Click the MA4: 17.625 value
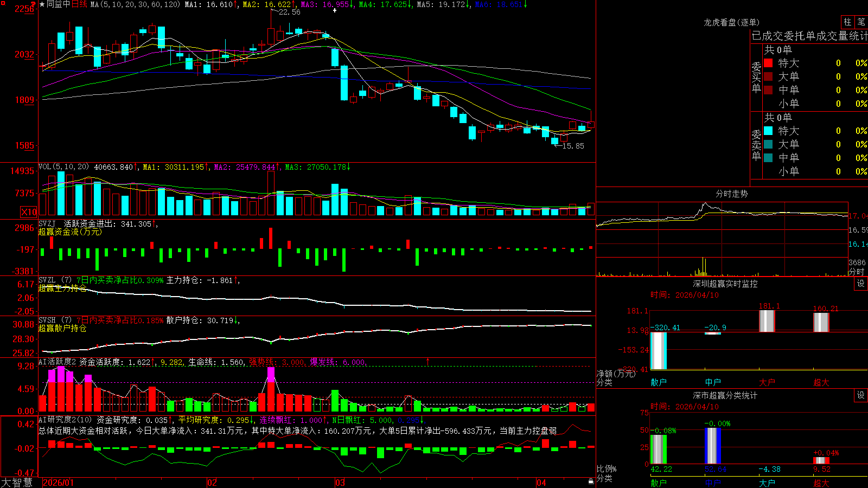Screen dimensions: 868x488 tap(383, 4)
